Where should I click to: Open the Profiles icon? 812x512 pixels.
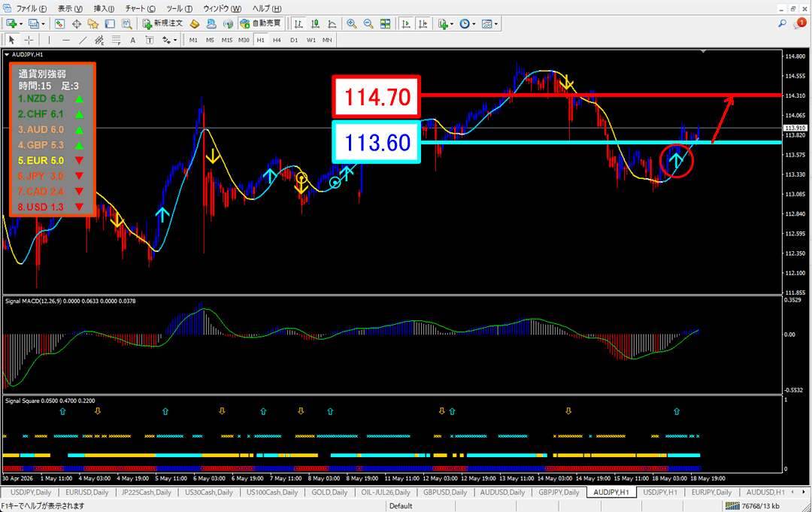pos(34,24)
